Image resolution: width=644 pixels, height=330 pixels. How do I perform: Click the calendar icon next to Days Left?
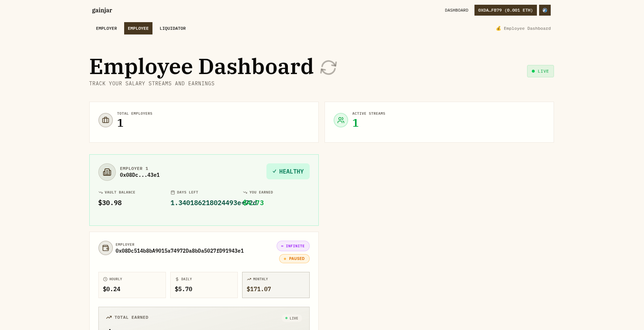pyautogui.click(x=173, y=192)
